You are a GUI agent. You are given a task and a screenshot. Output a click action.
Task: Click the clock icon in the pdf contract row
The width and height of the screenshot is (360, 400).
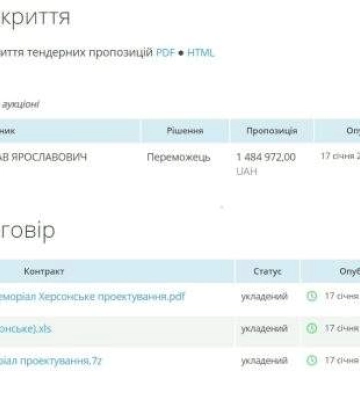(x=311, y=296)
